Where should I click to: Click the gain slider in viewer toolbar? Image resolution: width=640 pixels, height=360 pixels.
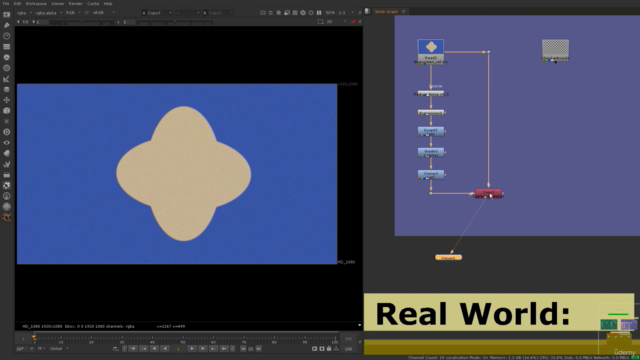click(x=82, y=22)
